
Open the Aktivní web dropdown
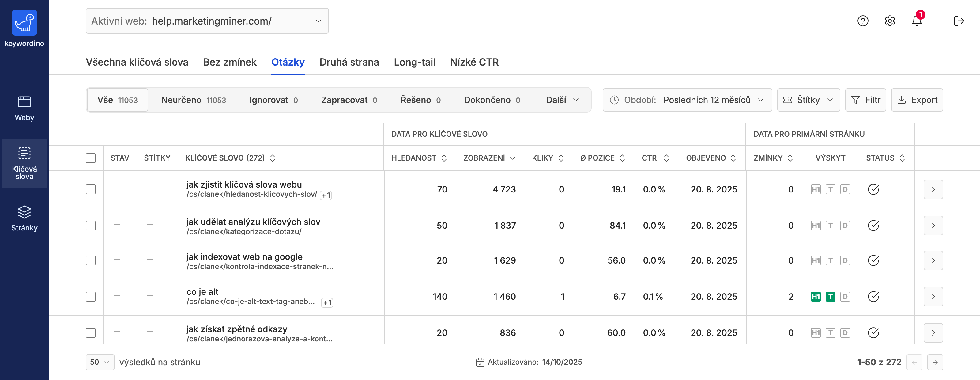pos(207,21)
